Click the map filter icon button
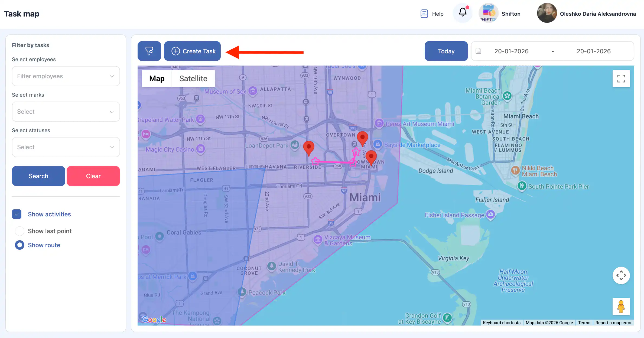The width and height of the screenshot is (644, 338). [149, 51]
